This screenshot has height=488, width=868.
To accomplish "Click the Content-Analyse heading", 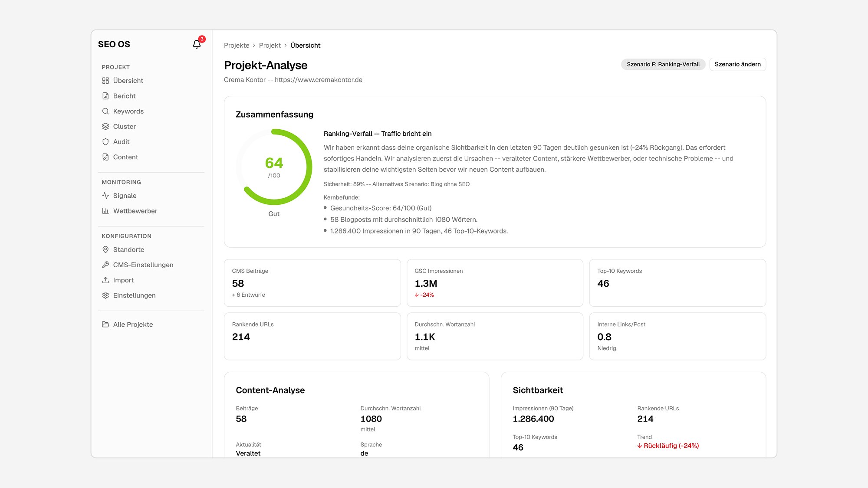I will point(270,390).
